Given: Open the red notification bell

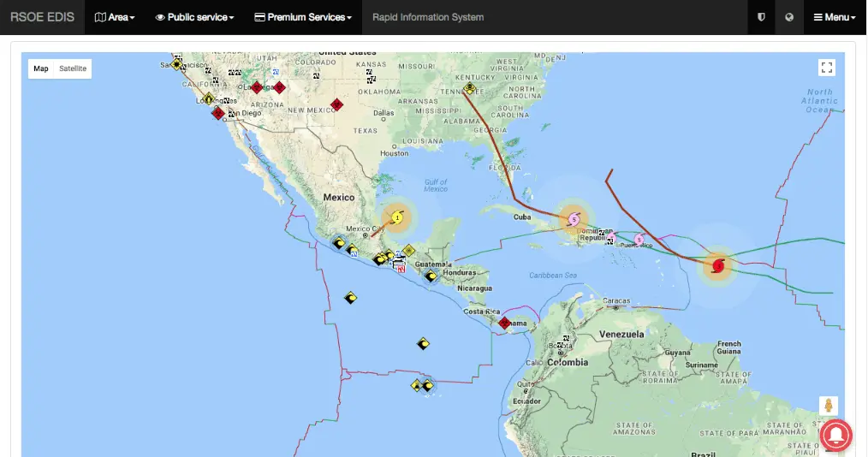Looking at the screenshot, I should [835, 435].
